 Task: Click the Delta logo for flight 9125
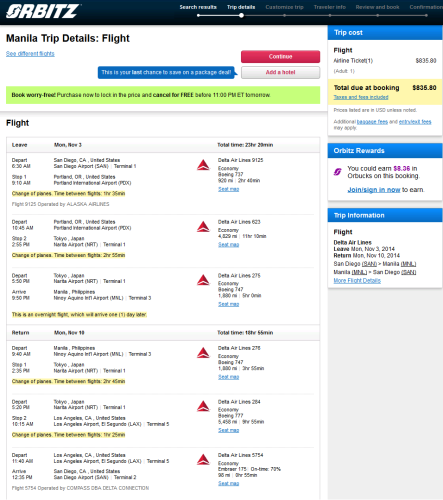pos(203,165)
